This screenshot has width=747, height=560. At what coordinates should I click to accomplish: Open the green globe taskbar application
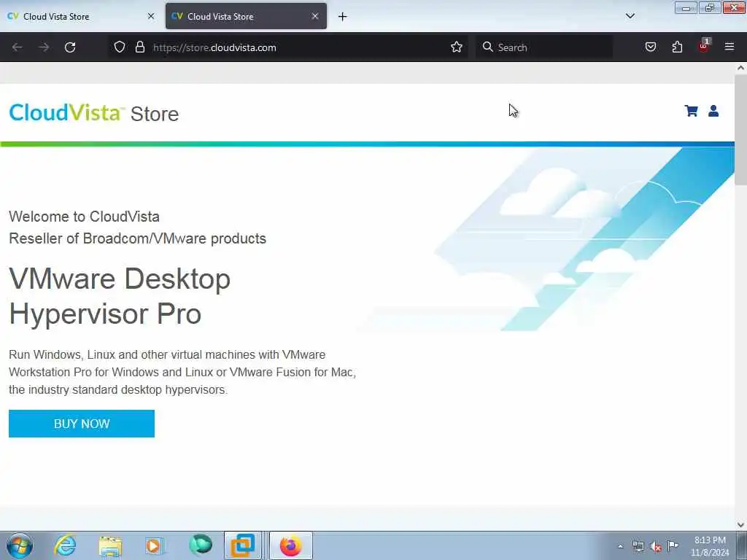point(200,545)
